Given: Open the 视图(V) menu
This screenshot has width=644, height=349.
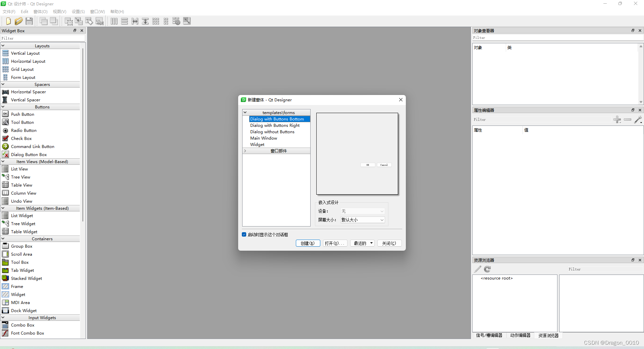Looking at the screenshot, I should [x=60, y=11].
